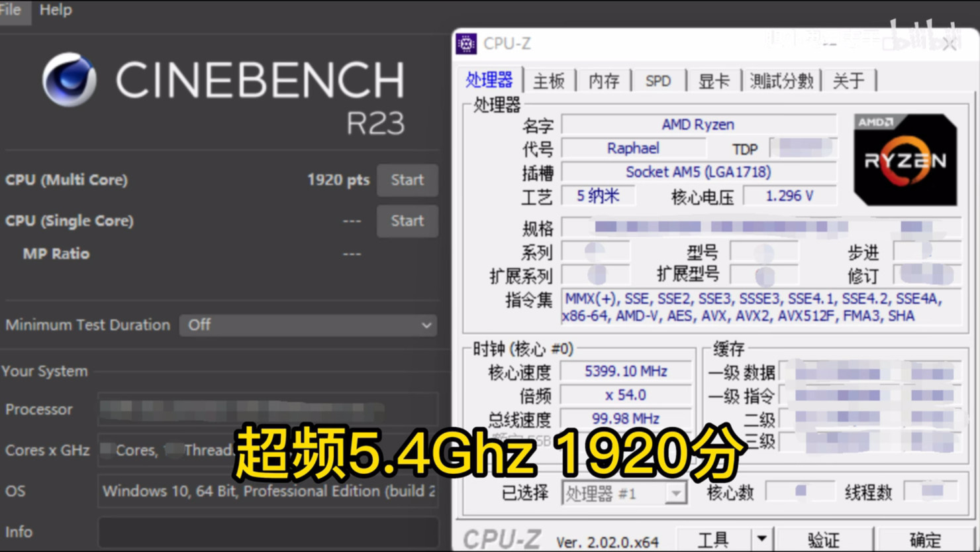Start the CPU Multi Core test
This screenshot has height=552, width=980.
click(x=407, y=180)
